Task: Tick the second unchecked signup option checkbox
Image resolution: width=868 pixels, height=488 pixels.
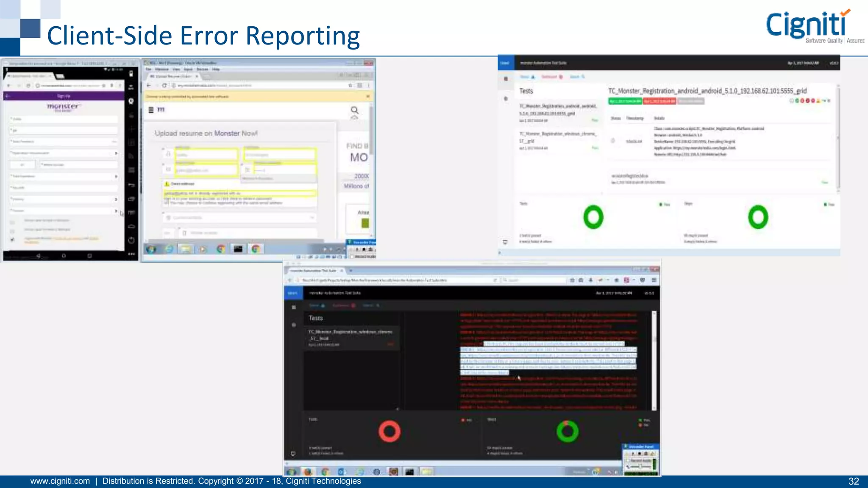Action: [x=12, y=230]
